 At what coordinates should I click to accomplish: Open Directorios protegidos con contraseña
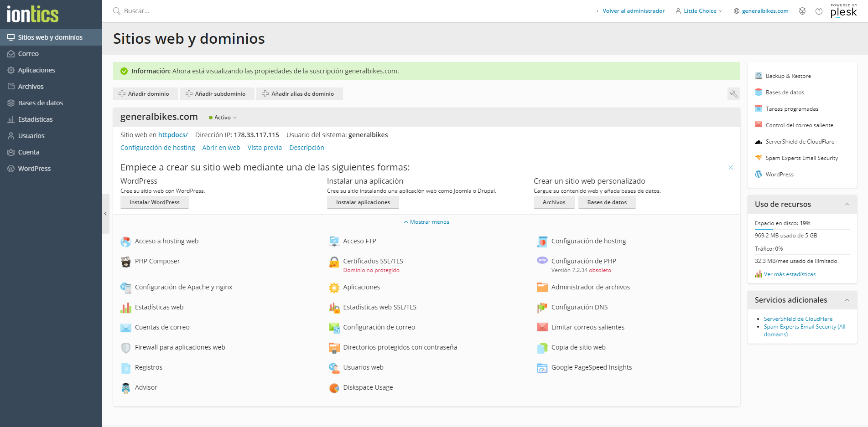pos(400,347)
